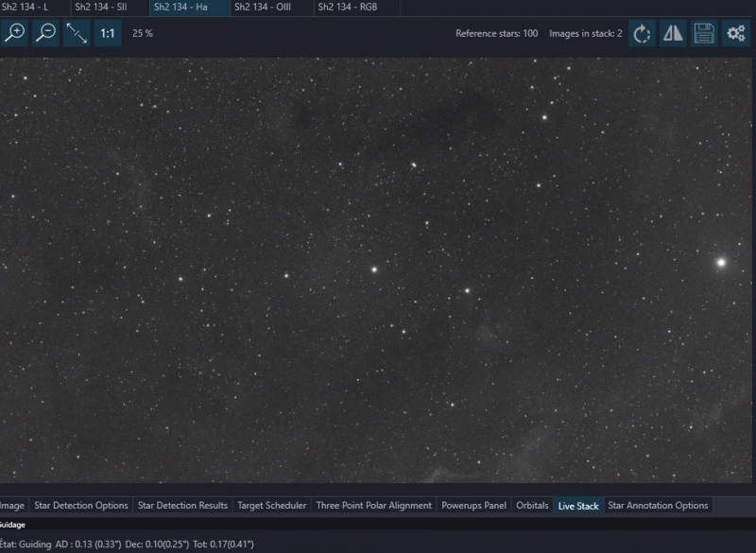Viewport: 756px width, 553px height.
Task: Click the Dec: 0.10(0.25") guiding value
Action: 157,544
